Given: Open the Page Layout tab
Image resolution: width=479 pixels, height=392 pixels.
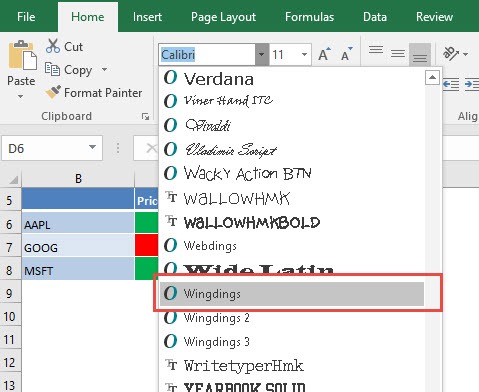Looking at the screenshot, I should click(223, 17).
